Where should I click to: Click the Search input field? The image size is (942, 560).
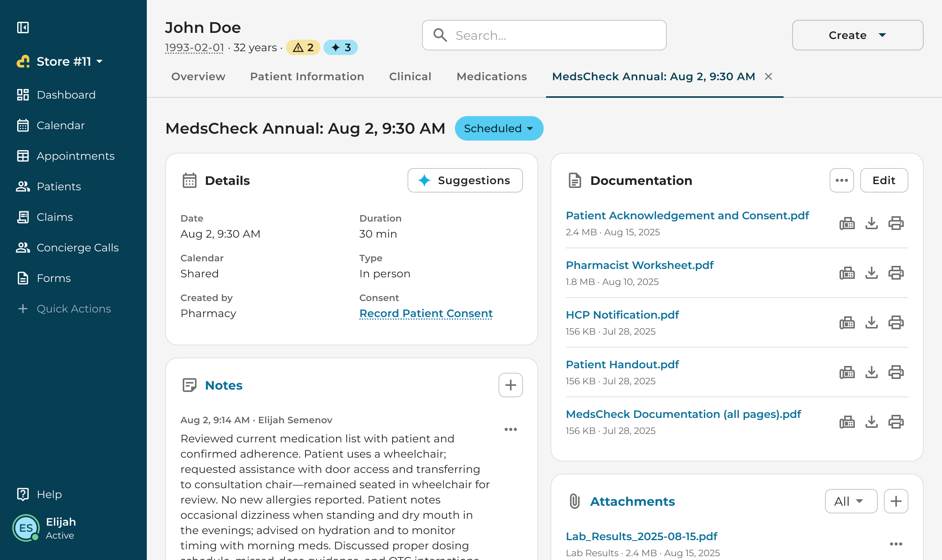click(x=544, y=35)
